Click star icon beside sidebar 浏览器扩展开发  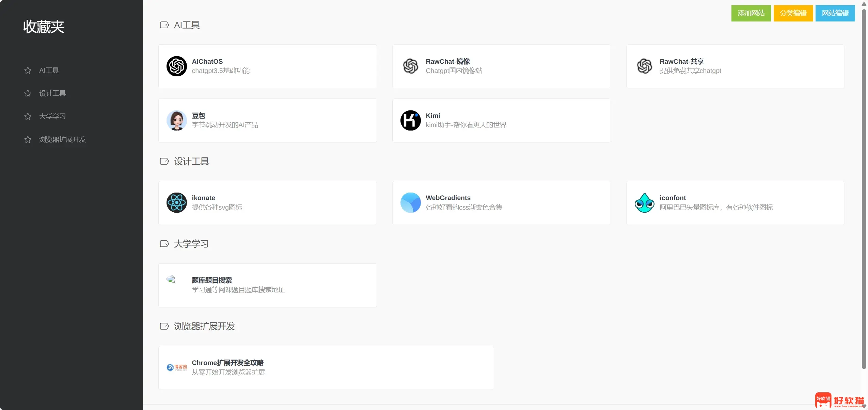(x=28, y=139)
